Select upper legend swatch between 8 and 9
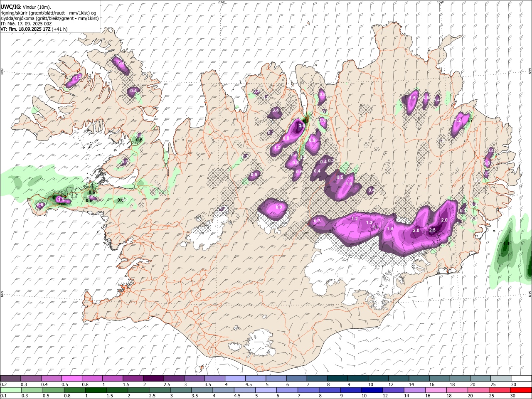This screenshot has width=532, height=399. (337, 379)
